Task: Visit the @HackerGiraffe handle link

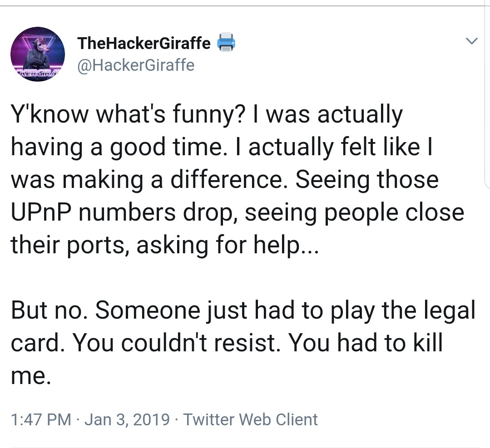Action: coord(136,65)
